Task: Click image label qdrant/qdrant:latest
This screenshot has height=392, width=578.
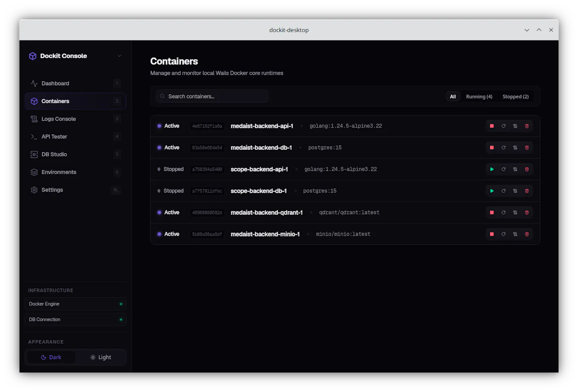Action: tap(349, 213)
